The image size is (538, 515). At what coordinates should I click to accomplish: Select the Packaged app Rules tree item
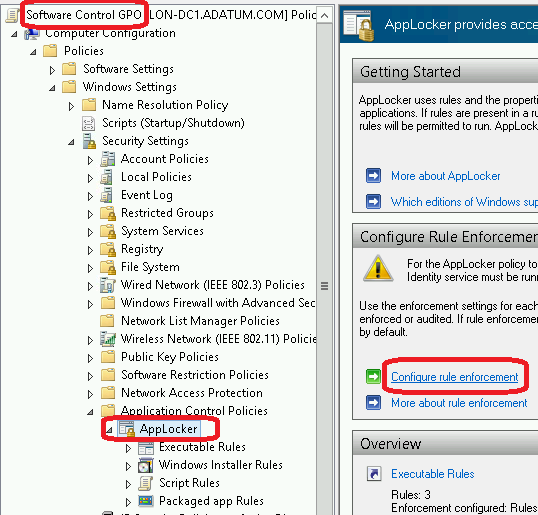[x=211, y=501]
